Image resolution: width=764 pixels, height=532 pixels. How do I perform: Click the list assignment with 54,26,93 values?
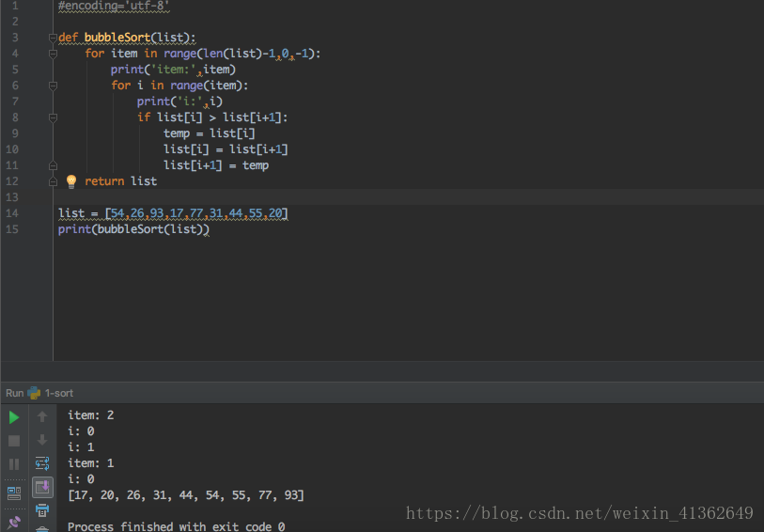coord(173,213)
